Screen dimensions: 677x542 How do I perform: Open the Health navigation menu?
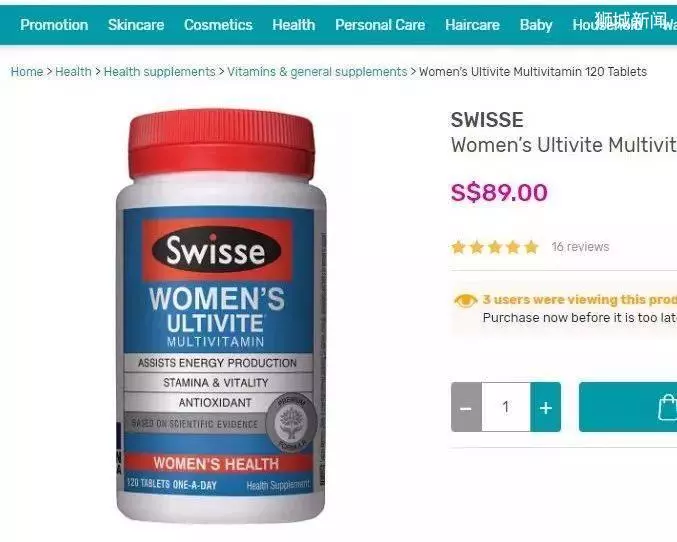click(x=294, y=25)
